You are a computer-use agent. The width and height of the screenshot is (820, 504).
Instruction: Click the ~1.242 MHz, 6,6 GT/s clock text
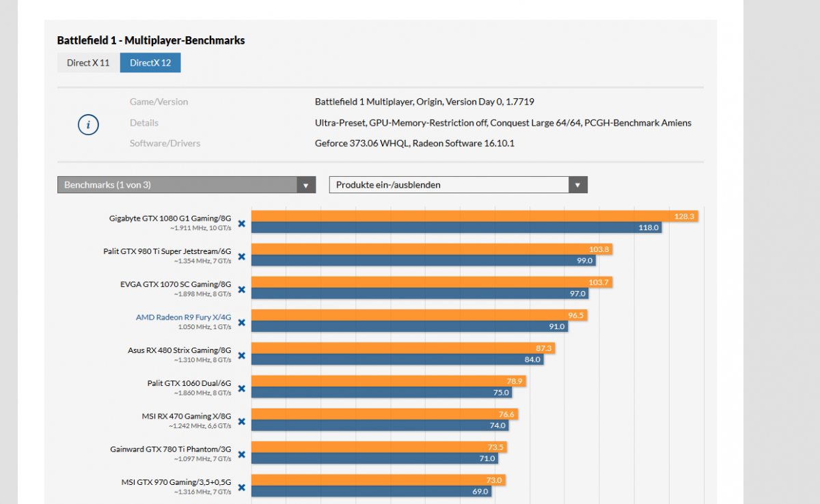click(200, 425)
